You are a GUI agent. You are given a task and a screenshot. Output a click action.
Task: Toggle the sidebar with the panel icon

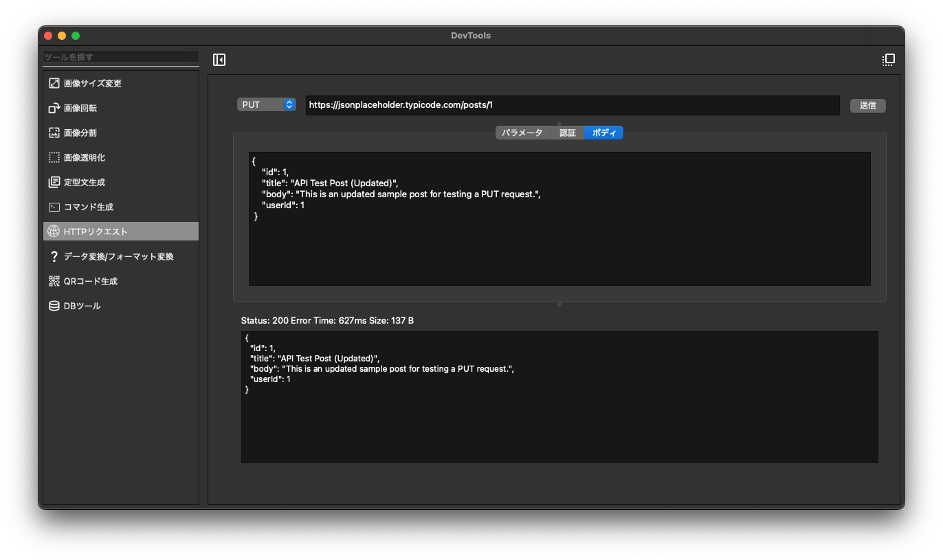pos(219,60)
